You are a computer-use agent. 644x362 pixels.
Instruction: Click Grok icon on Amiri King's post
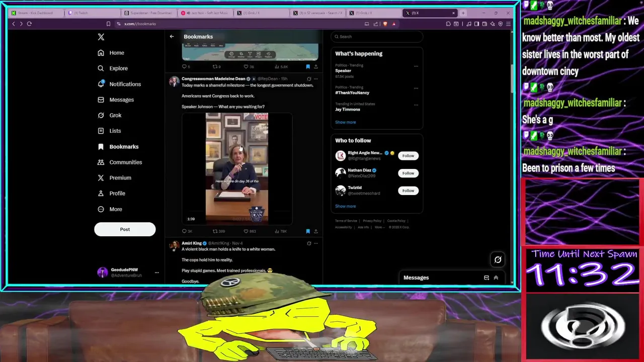pos(309,243)
